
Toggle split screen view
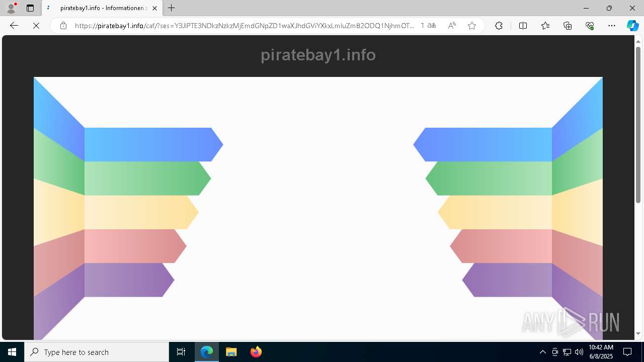click(x=523, y=26)
